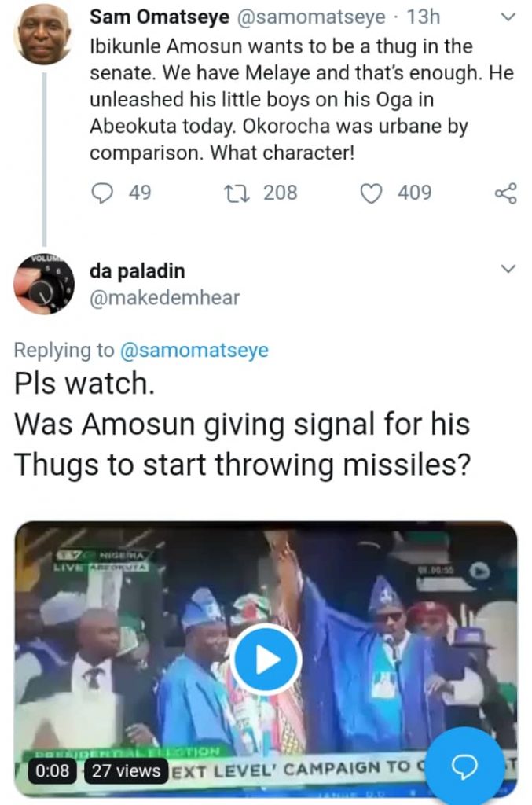Go to the @makedemhear handle profile
This screenshot has width=532, height=805.
tap(165, 298)
